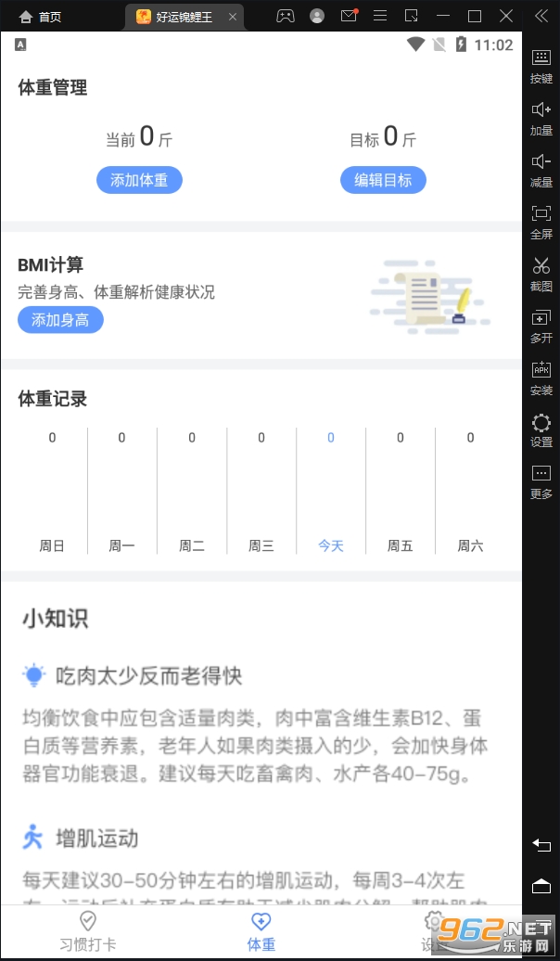This screenshot has width=560, height=961.
Task: Click the 11:02 clock in status bar
Action: pyautogui.click(x=494, y=45)
